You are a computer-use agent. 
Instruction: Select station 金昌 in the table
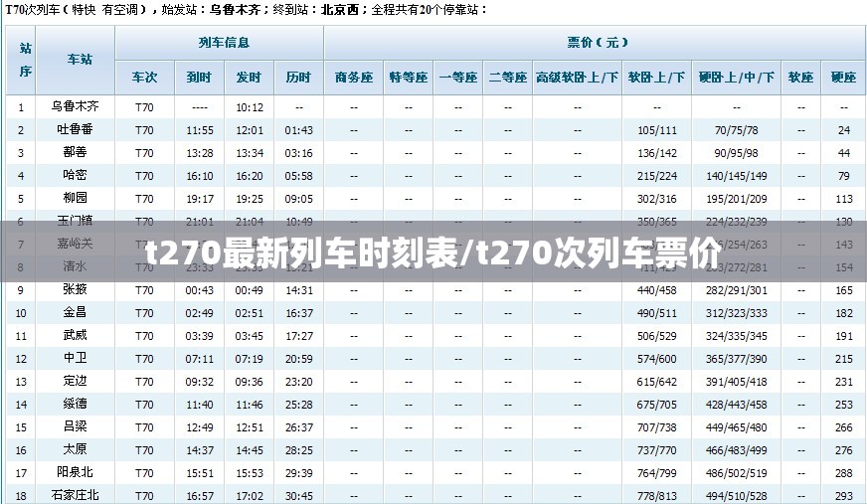click(x=76, y=312)
